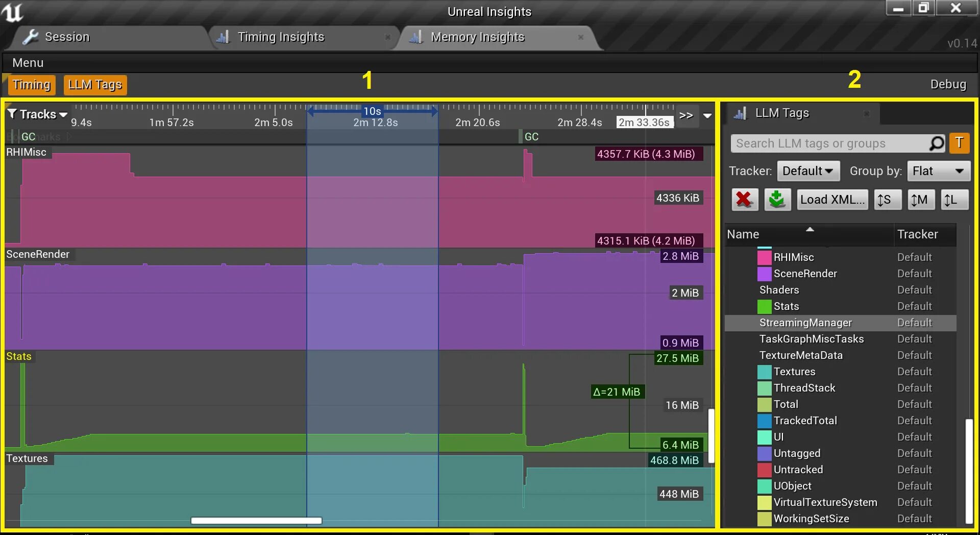980x535 pixels.
Task: Close the LLM Tags panel tab
Action: click(x=866, y=113)
